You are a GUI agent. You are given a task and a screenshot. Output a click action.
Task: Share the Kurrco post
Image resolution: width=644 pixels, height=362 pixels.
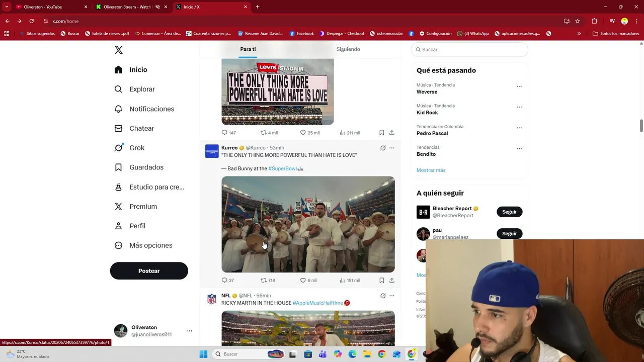click(392, 280)
